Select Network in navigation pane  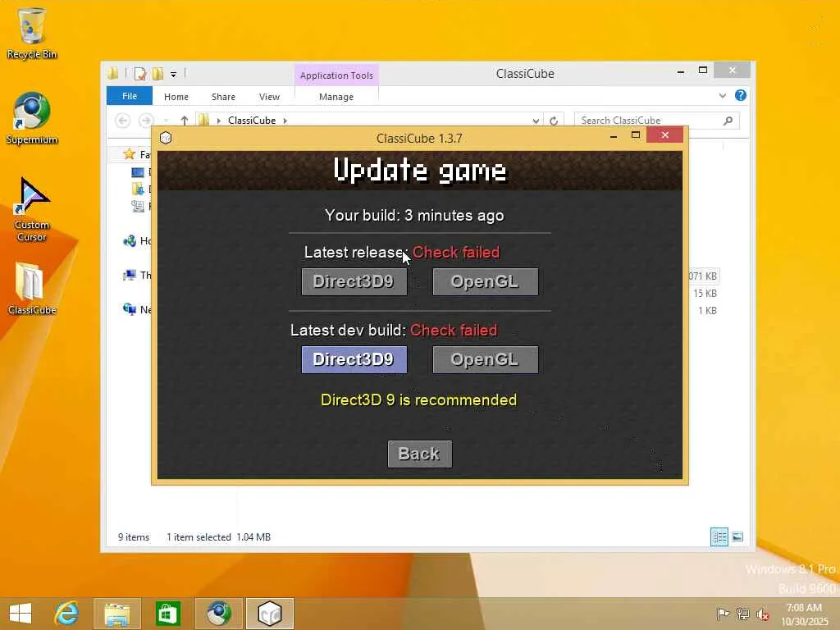[x=137, y=309]
